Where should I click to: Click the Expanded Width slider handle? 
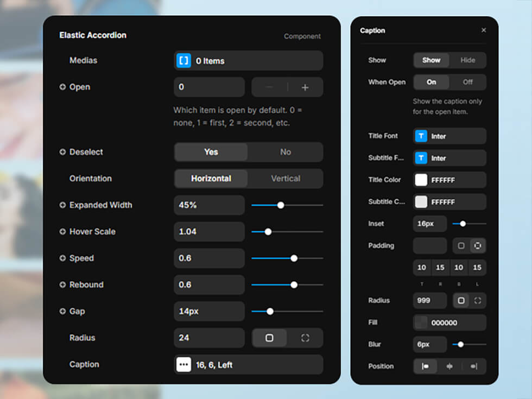pos(281,205)
